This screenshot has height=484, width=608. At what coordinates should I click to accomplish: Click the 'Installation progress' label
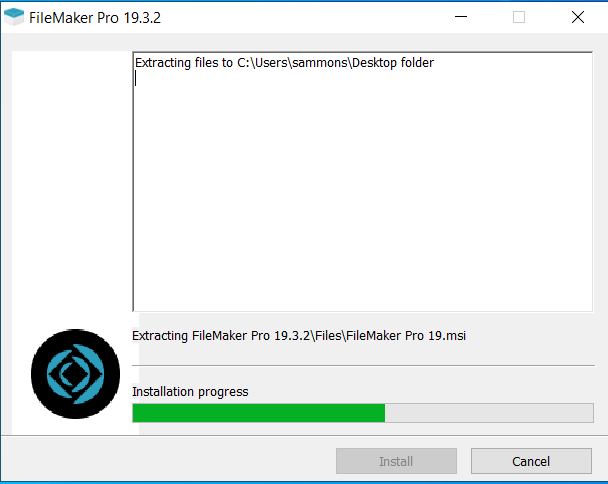(x=190, y=392)
